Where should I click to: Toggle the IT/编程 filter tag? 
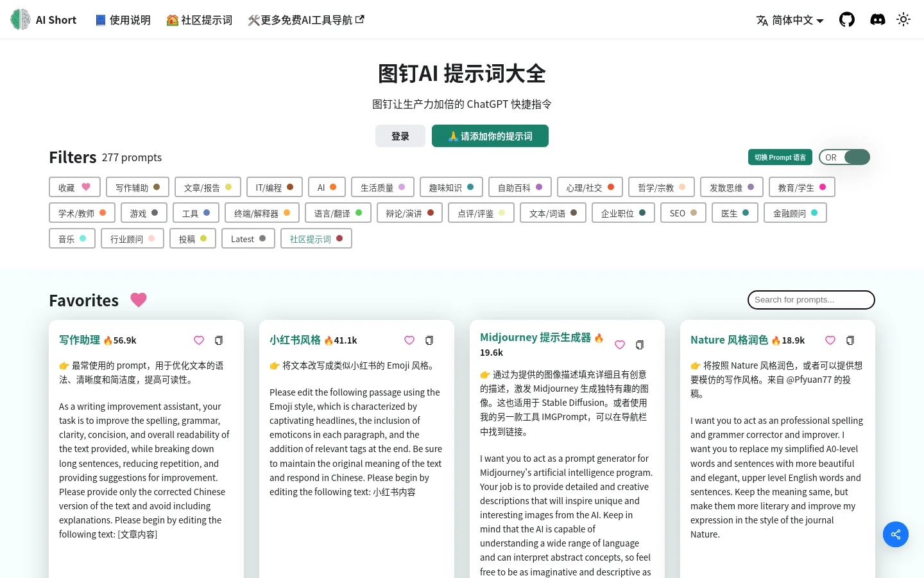[x=275, y=187]
